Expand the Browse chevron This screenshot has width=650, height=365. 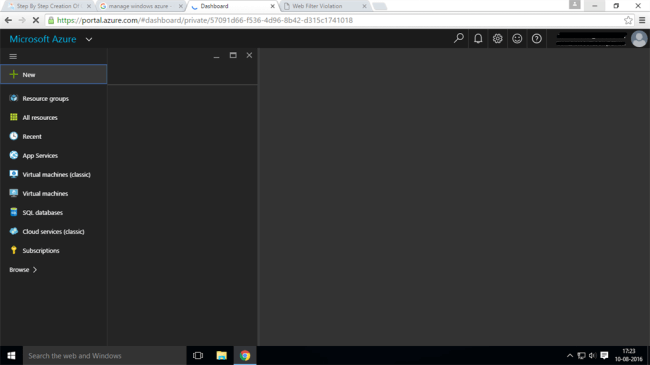pyautogui.click(x=35, y=270)
